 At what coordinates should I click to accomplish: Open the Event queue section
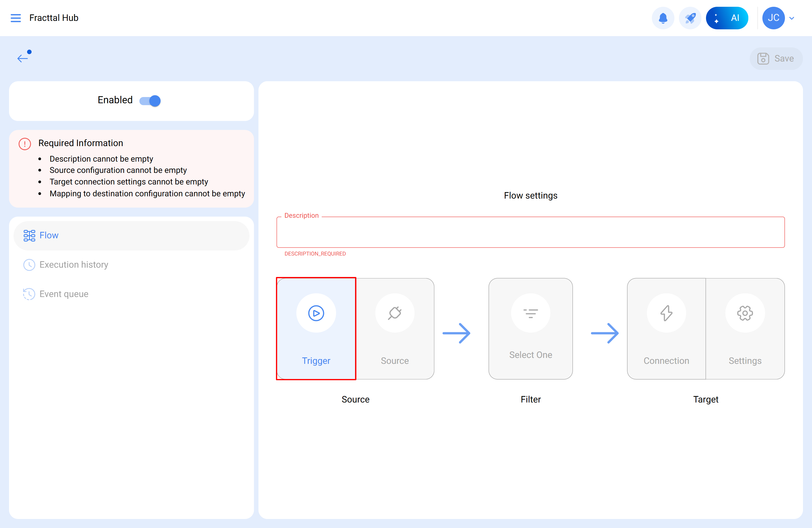[x=63, y=294]
